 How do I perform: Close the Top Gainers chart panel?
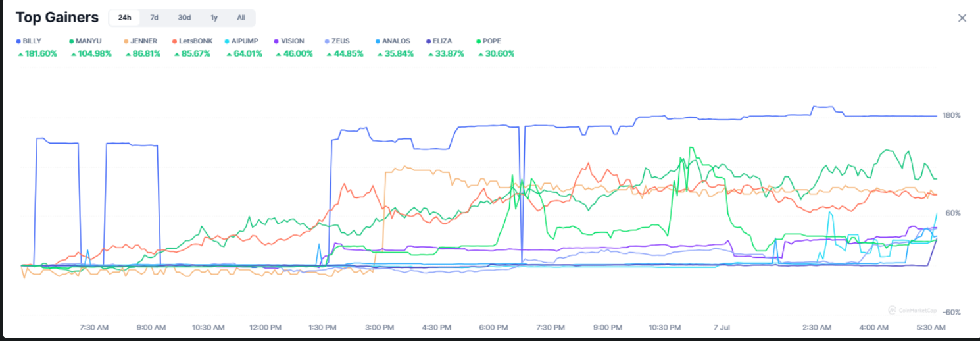click(962, 18)
